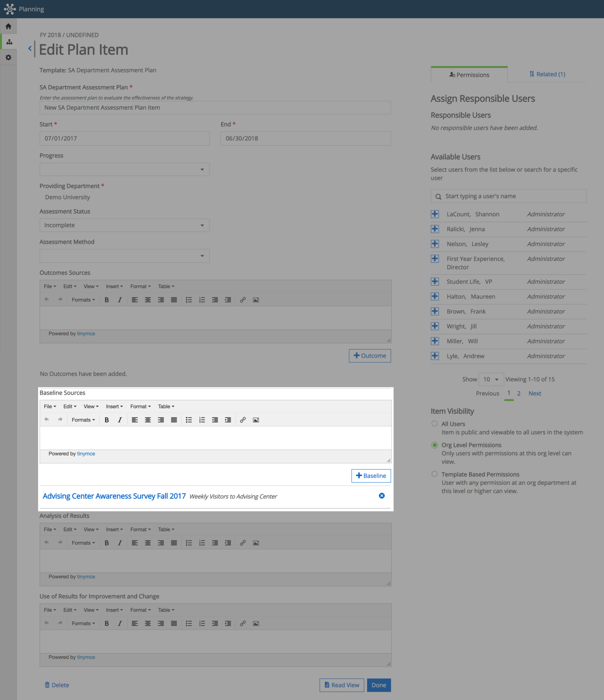Screen dimensions: 604x700
Task: Add First Year Experience, Director user
Action: pyautogui.click(x=435, y=258)
